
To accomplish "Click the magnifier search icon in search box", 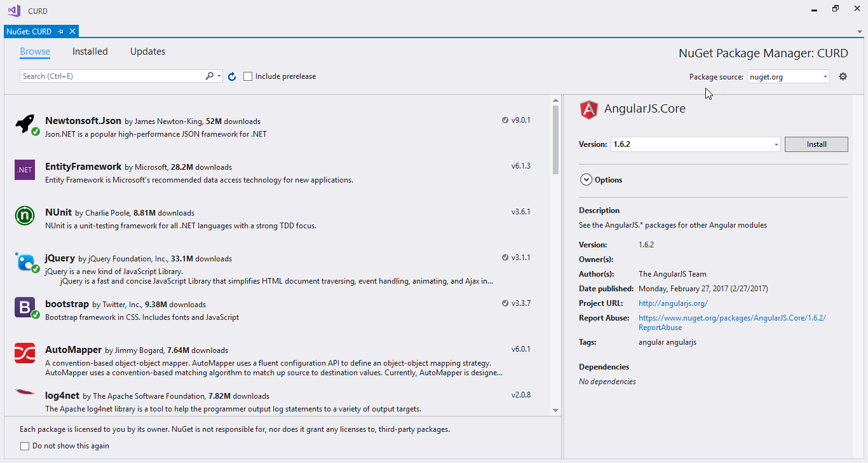I will [210, 76].
